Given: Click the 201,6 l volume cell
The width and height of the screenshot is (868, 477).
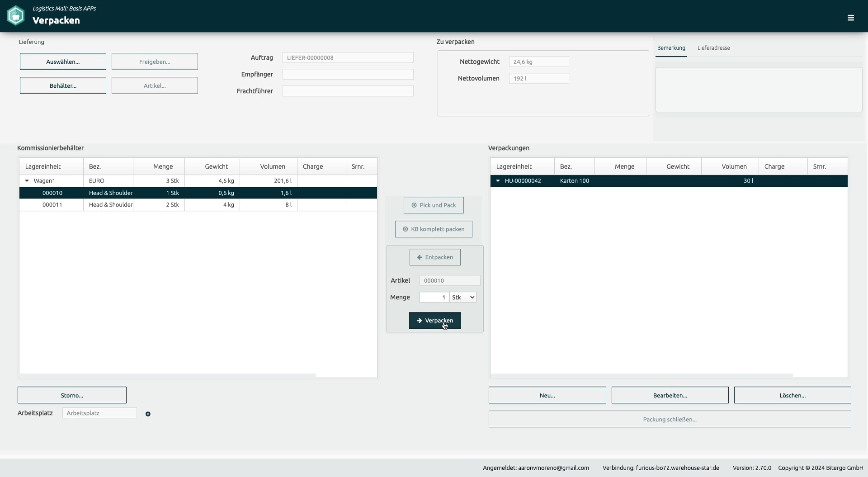Looking at the screenshot, I should coord(269,181).
